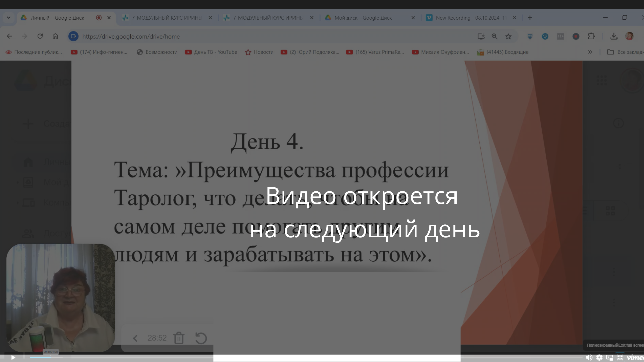
Task: Open the cast icon in the address bar
Action: click(x=481, y=36)
